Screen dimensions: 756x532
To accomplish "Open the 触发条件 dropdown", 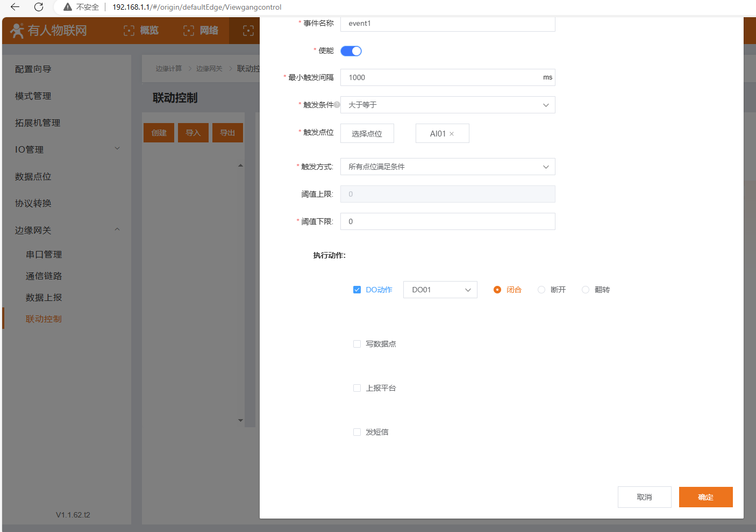I will coord(447,105).
